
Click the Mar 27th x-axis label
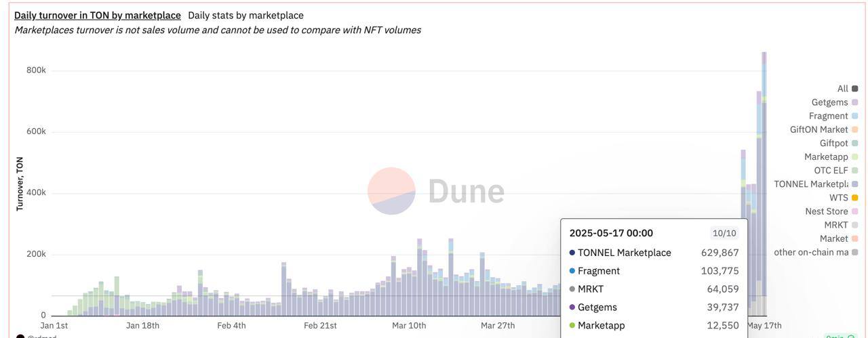click(x=498, y=326)
